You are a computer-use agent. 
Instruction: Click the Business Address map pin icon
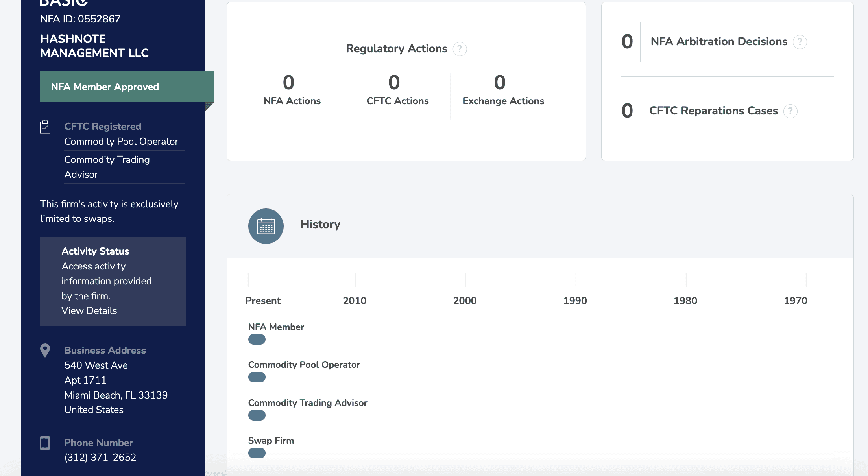45,350
